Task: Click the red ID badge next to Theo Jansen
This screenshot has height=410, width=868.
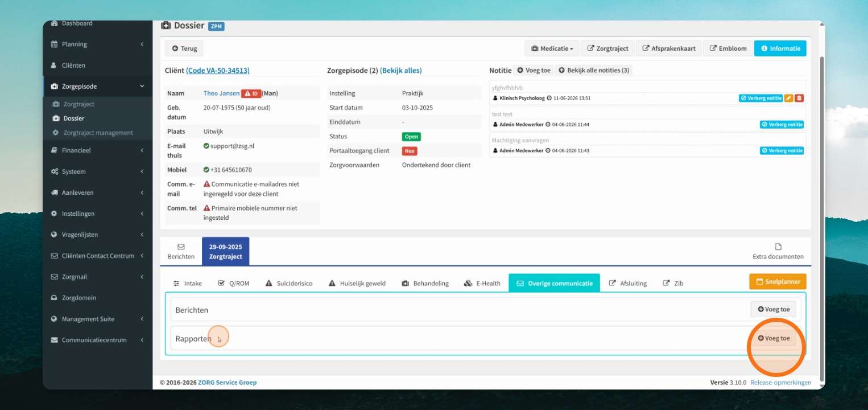Action: [x=251, y=93]
